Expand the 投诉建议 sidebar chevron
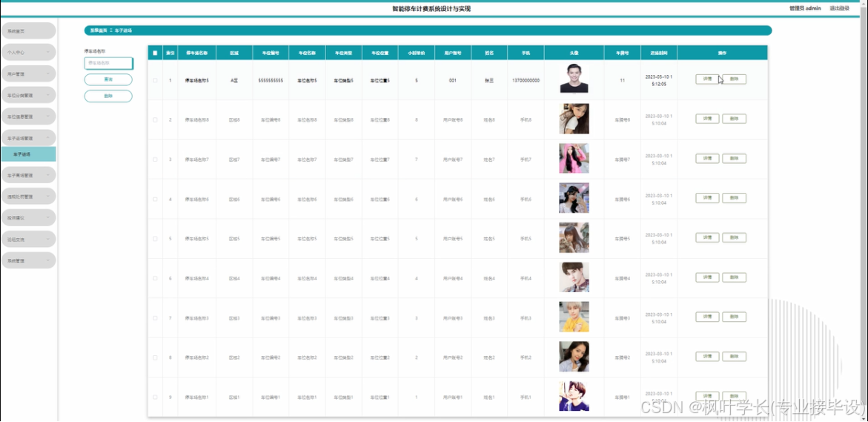 [47, 217]
